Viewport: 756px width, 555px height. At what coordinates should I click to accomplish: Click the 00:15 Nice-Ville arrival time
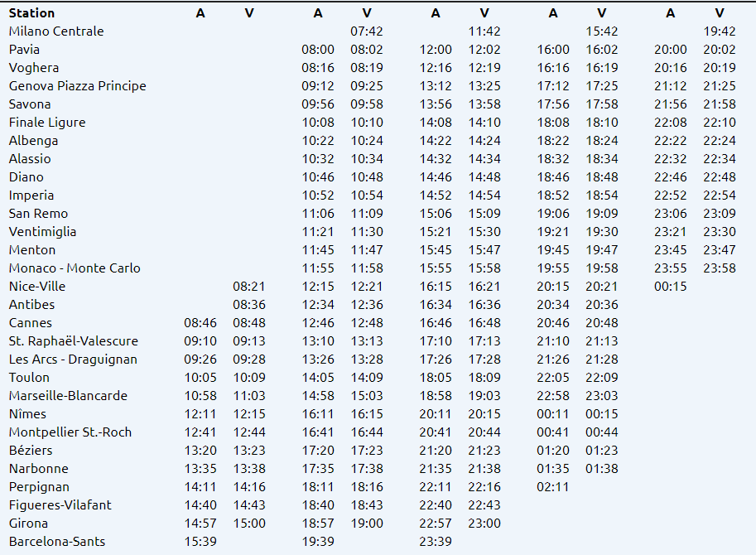(x=671, y=287)
